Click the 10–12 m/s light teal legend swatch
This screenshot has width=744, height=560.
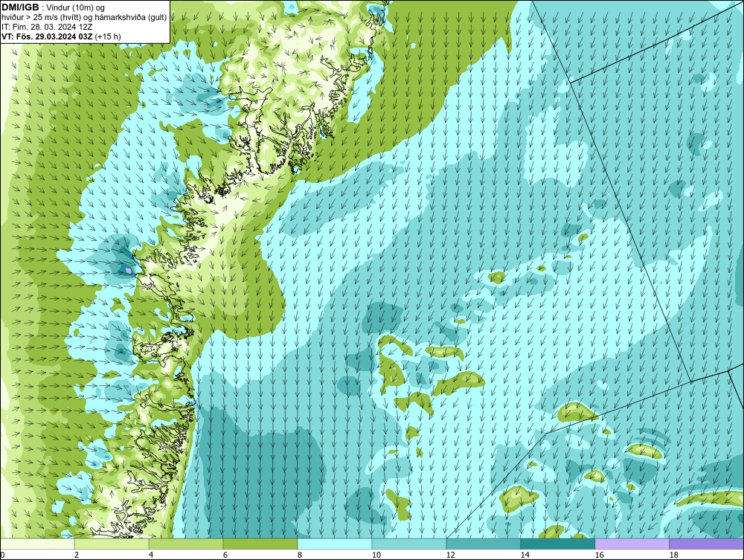(x=409, y=544)
